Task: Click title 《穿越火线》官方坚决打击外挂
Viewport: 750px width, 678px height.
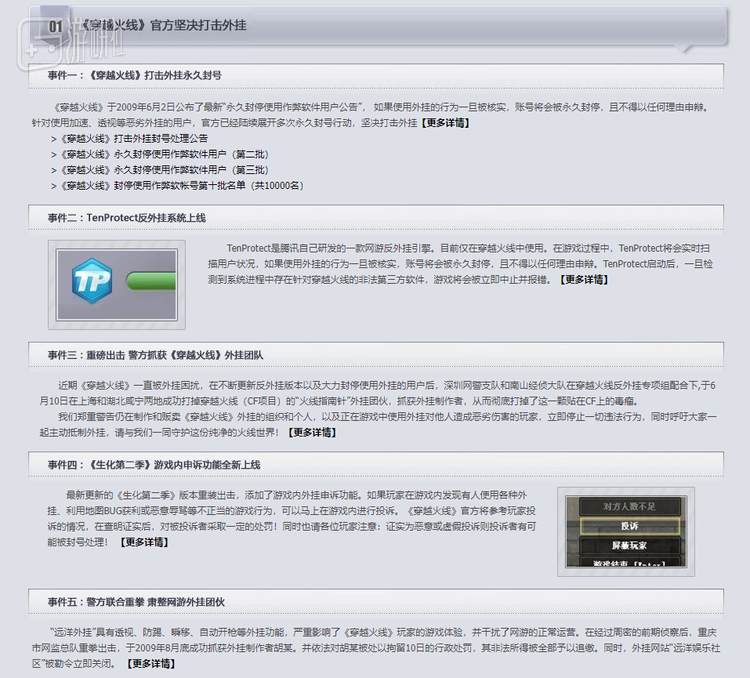Action: coord(163,25)
